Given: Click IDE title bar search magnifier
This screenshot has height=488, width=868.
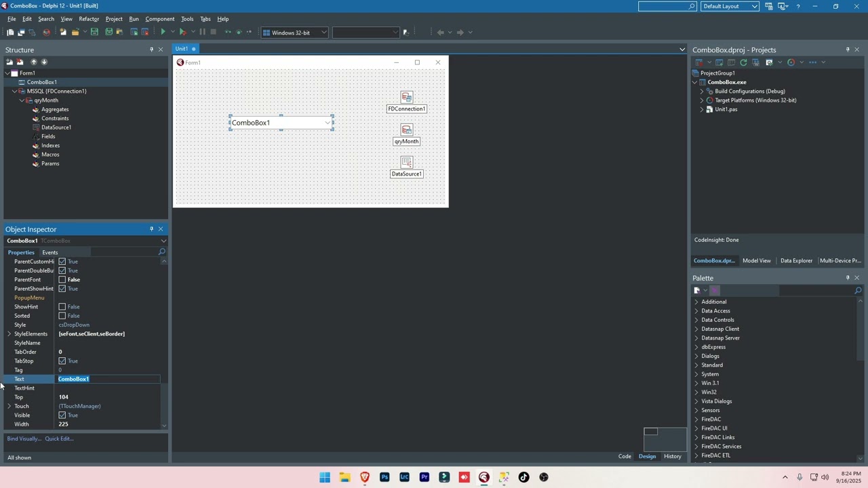Looking at the screenshot, I should (x=692, y=6).
